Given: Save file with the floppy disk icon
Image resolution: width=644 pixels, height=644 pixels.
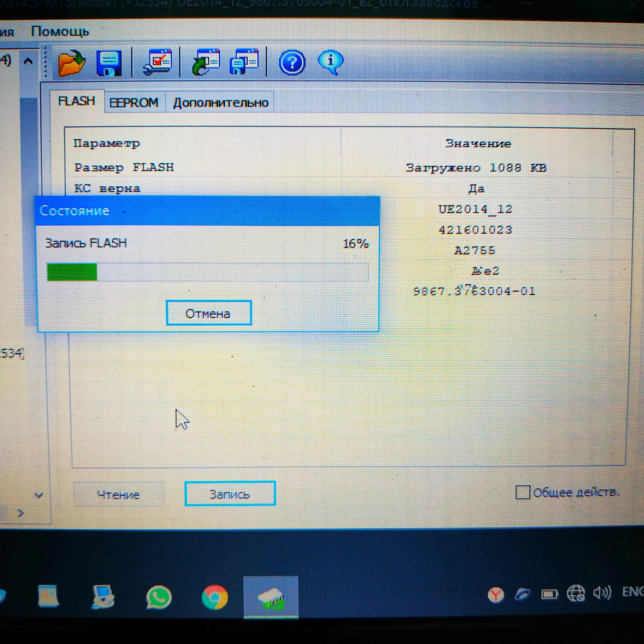Looking at the screenshot, I should [109, 63].
